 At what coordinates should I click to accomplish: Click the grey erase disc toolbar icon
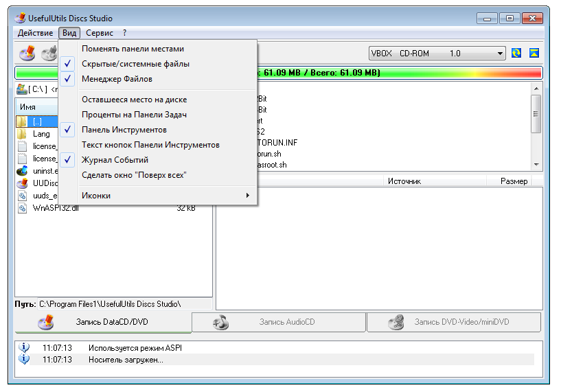click(x=49, y=54)
